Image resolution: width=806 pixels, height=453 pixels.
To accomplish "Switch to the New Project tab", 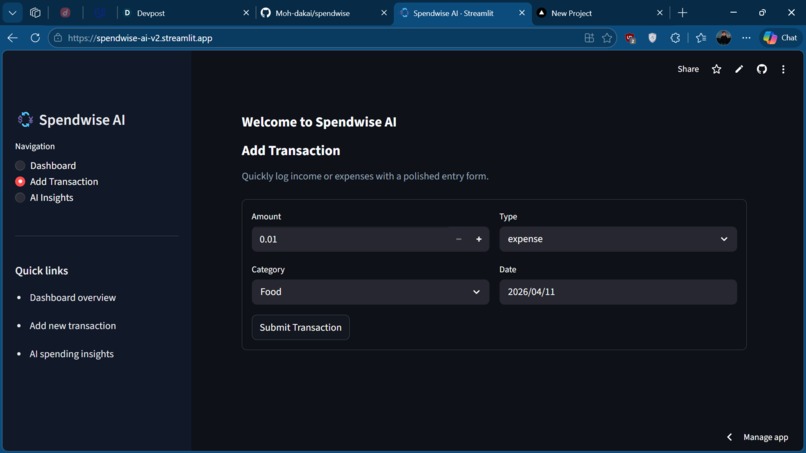I will point(599,13).
